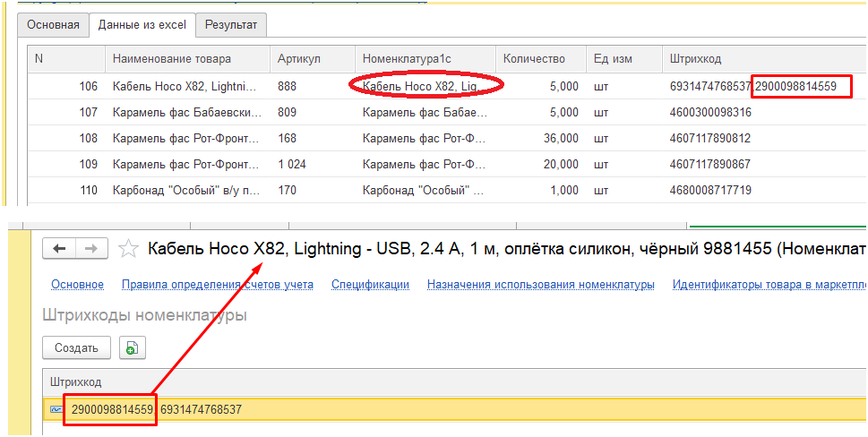Add Кабель Hoco X82 to favorites star

coord(129,248)
